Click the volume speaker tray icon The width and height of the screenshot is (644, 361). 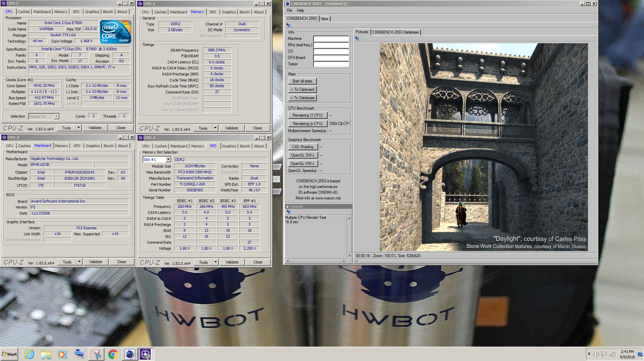596,354
